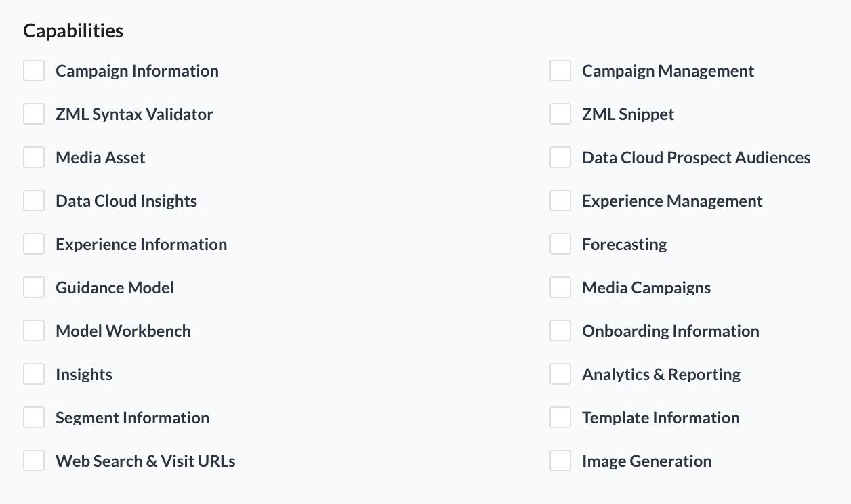Tick the Insights checkbox
Image resolution: width=851 pixels, height=504 pixels.
[x=34, y=374]
